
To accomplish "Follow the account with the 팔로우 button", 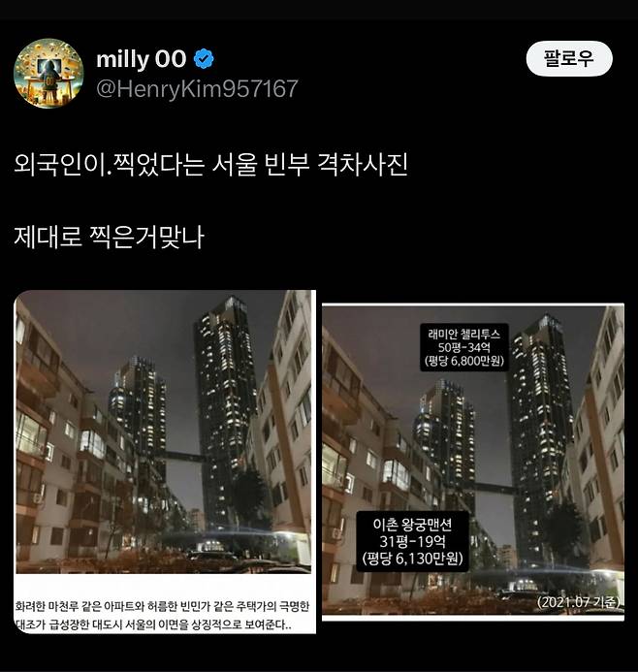I will (x=569, y=59).
